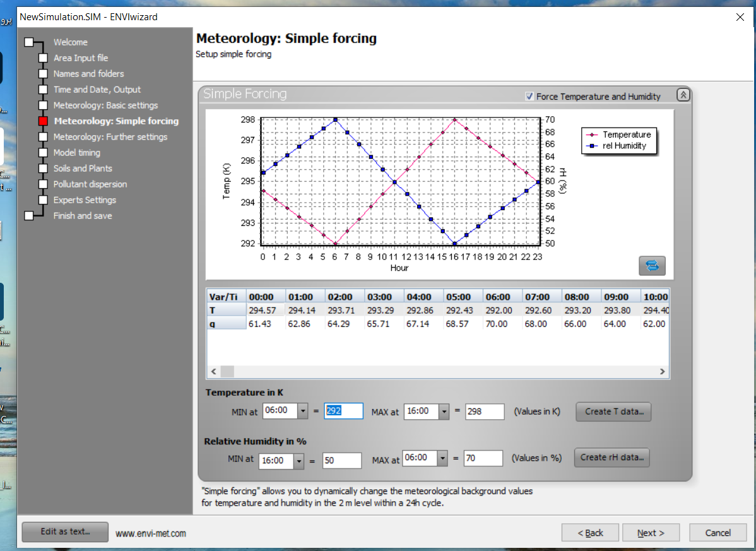Click the minimum humidity field showing 50
Viewport: 756px width, 551px height.
(x=342, y=461)
